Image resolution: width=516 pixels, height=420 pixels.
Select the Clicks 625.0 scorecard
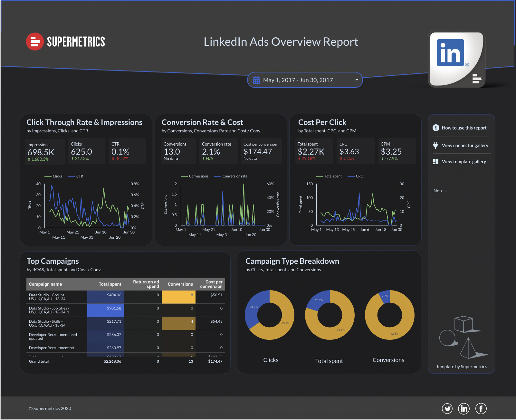87,151
